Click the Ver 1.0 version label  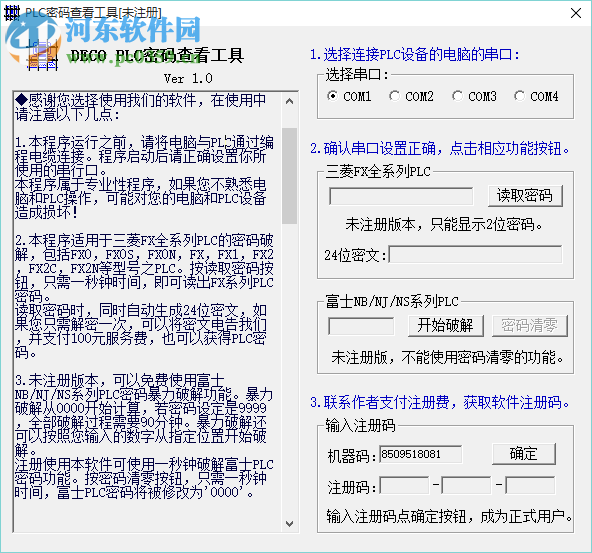tap(188, 79)
